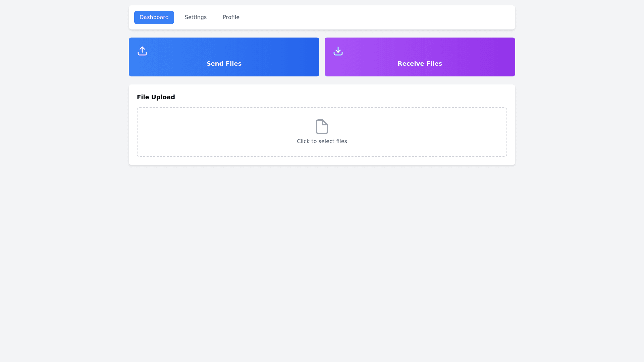This screenshot has height=362, width=644.
Task: Click the File Upload heading
Action: tap(156, 97)
